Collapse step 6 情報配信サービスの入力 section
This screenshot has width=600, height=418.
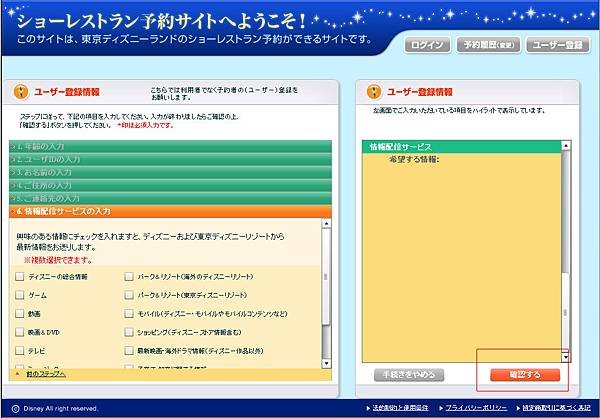click(x=170, y=211)
